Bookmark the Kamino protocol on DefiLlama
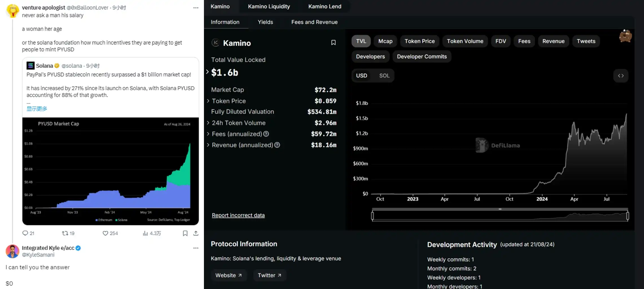Viewport: 644px width, 289px height. [333, 43]
